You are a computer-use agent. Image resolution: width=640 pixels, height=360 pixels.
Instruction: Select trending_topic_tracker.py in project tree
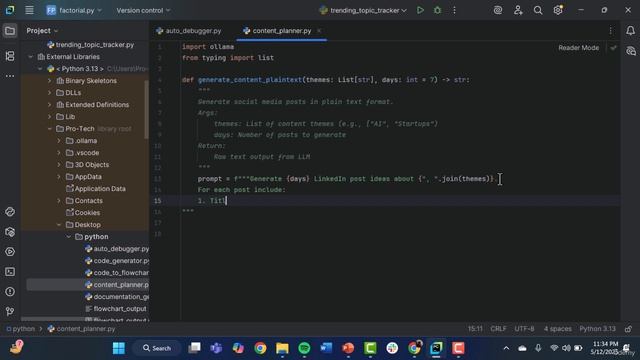pos(91,45)
